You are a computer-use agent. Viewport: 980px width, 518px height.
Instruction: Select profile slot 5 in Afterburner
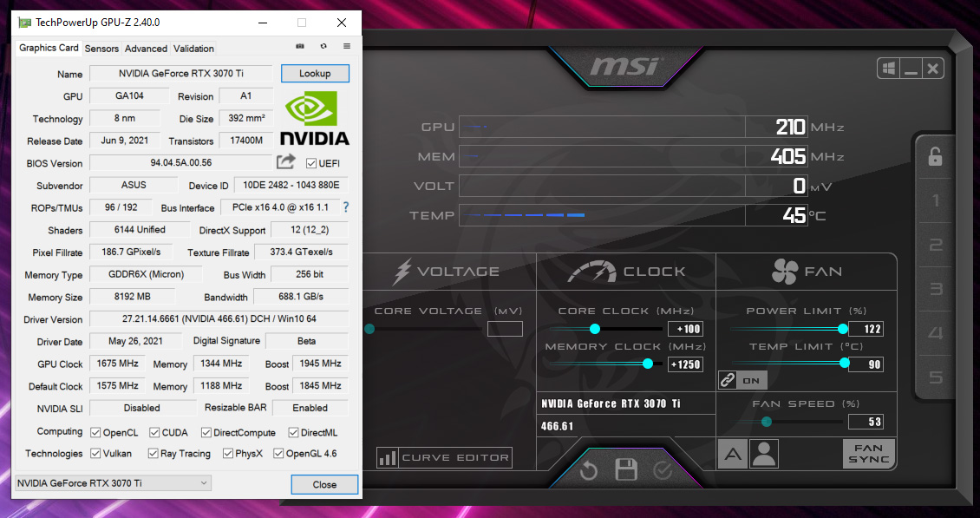(x=936, y=377)
